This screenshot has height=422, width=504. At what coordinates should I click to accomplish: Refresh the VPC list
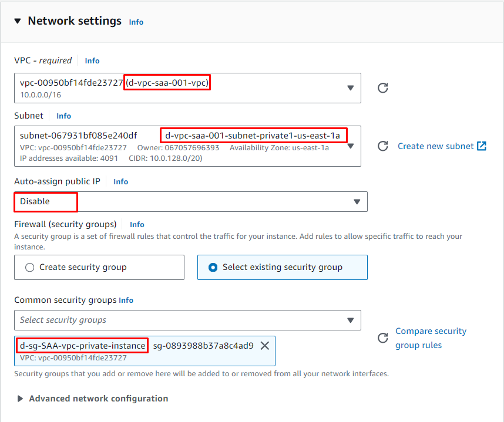pos(382,88)
